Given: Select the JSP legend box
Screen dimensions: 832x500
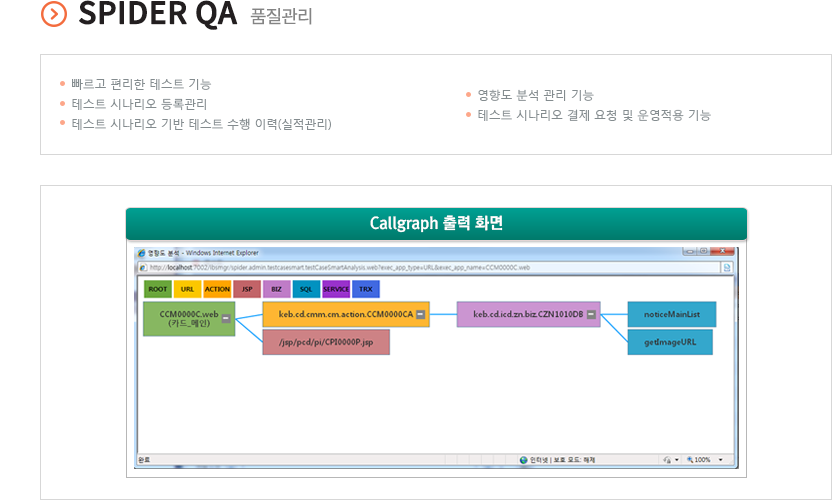Looking at the screenshot, I should (x=246, y=289).
